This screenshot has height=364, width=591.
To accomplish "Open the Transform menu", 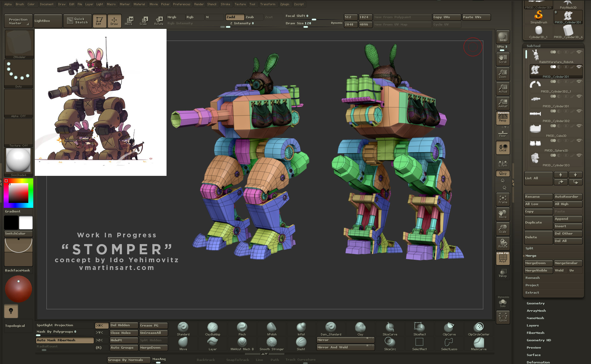I will 267,4.
